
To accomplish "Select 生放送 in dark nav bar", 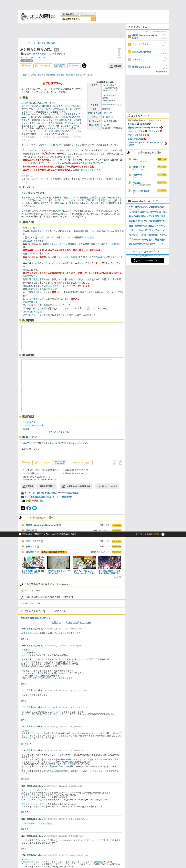I will [x=36, y=534].
